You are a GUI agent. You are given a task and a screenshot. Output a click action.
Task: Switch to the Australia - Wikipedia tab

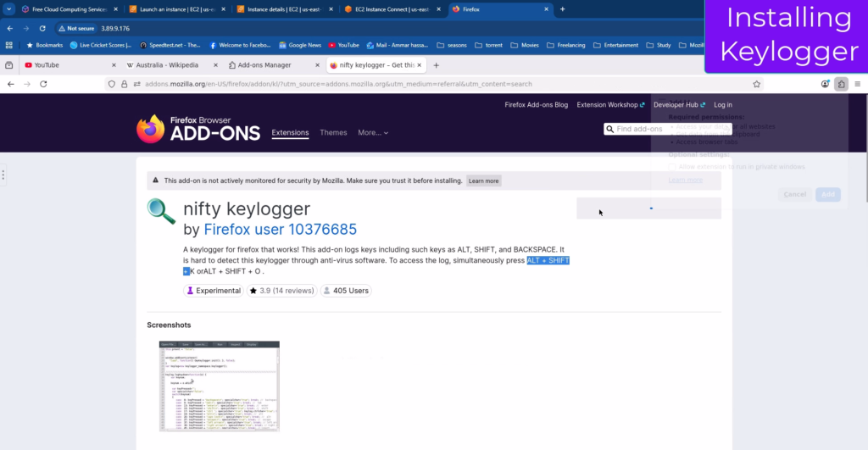pyautogui.click(x=167, y=65)
